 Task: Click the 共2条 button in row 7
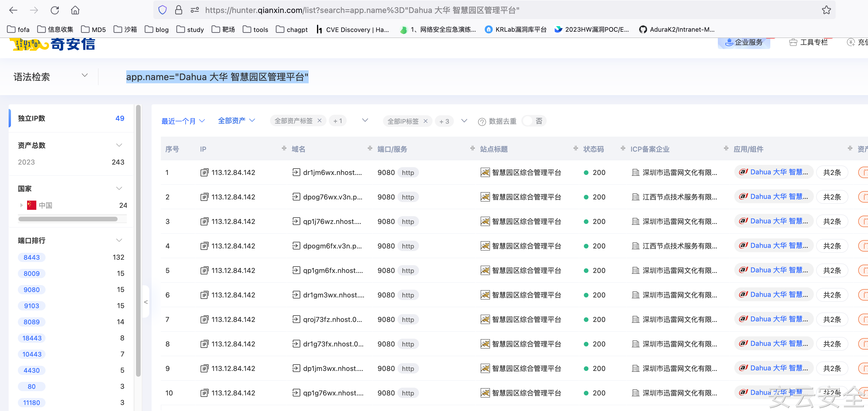[x=832, y=319]
